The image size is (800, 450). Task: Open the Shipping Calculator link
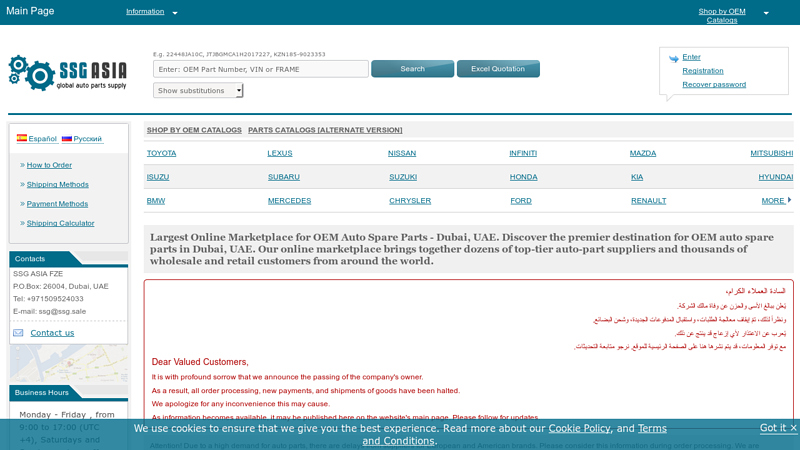click(x=60, y=223)
